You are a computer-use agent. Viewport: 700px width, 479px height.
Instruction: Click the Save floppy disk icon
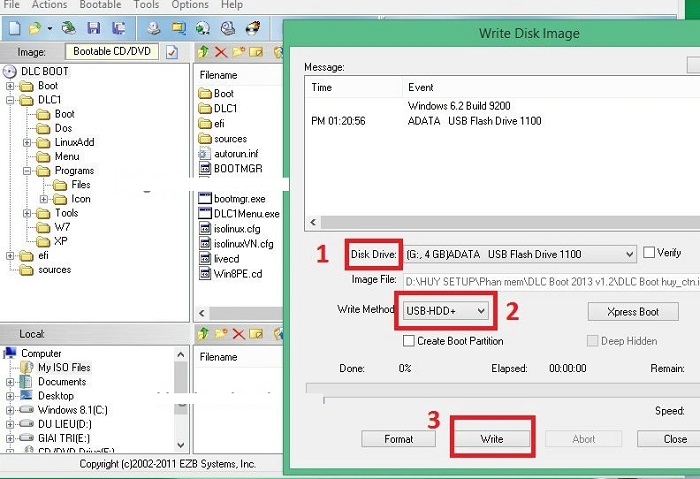tap(94, 28)
